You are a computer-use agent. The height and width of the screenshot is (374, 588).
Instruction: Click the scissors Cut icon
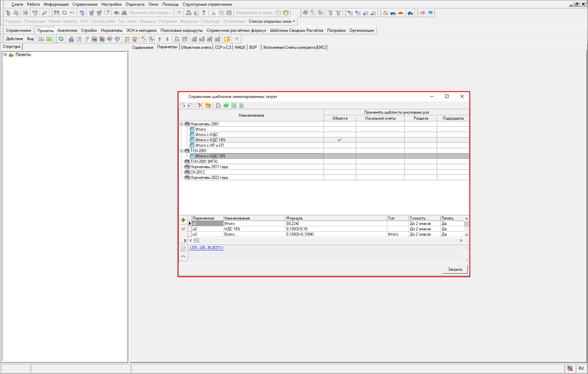tap(213, 13)
